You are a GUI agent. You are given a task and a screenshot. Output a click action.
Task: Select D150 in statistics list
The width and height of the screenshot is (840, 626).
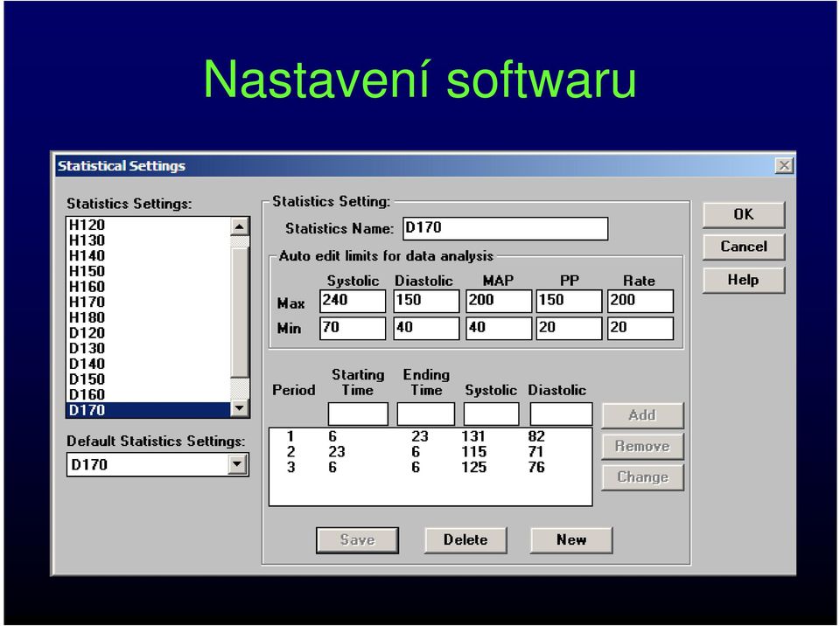149,379
